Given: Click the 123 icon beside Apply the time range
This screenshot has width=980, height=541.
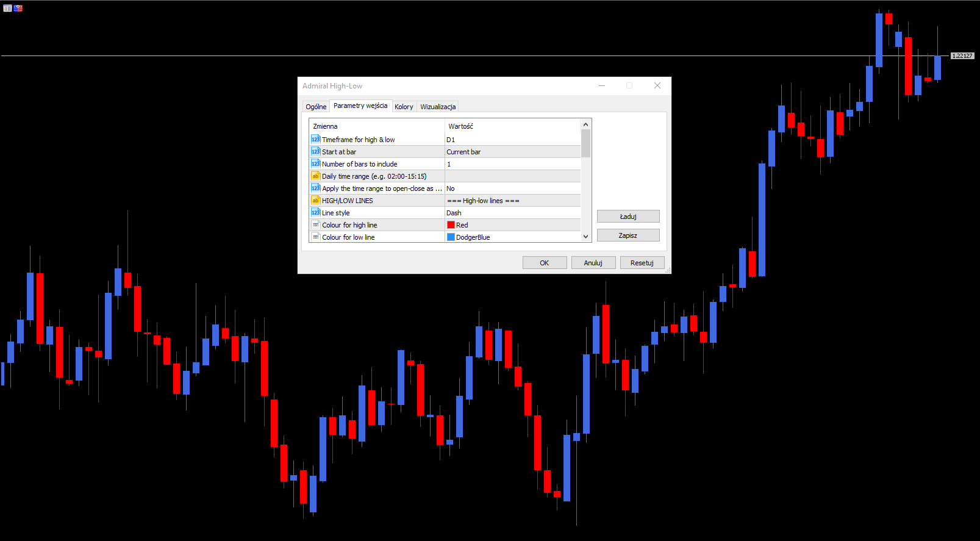Looking at the screenshot, I should coord(315,188).
